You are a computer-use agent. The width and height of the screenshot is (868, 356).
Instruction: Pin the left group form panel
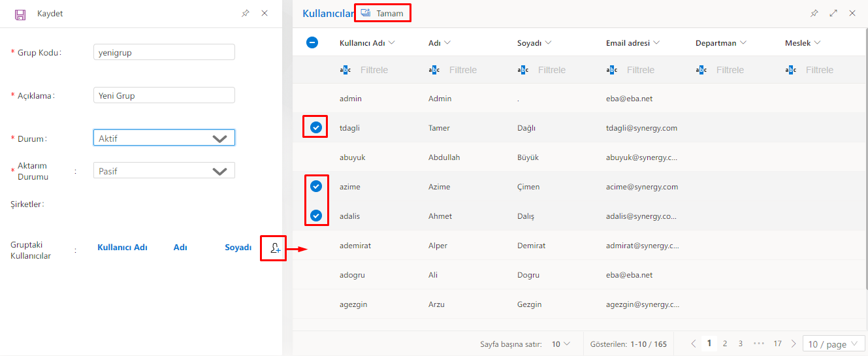coord(245,13)
